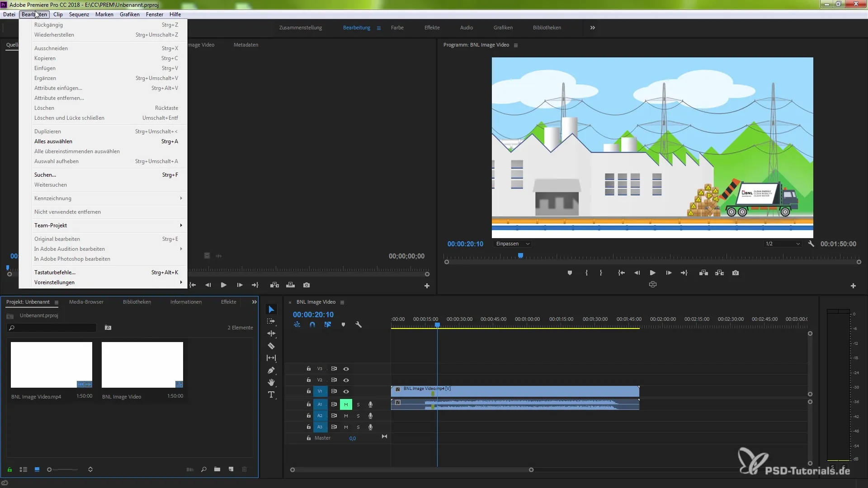The image size is (868, 488).
Task: Open the Sequenz menu
Action: pos(79,14)
